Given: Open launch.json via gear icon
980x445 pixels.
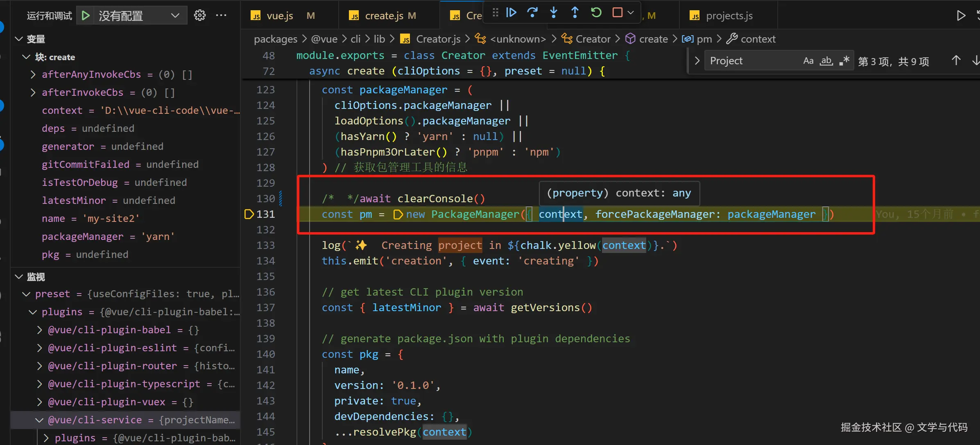Looking at the screenshot, I should [200, 16].
